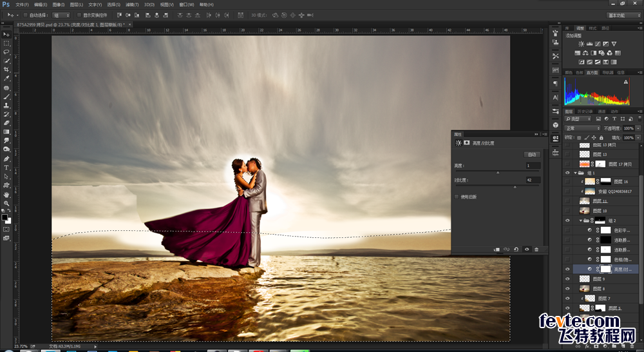644x352 pixels.
Task: Click the 对比度 value input field
Action: pyautogui.click(x=533, y=180)
